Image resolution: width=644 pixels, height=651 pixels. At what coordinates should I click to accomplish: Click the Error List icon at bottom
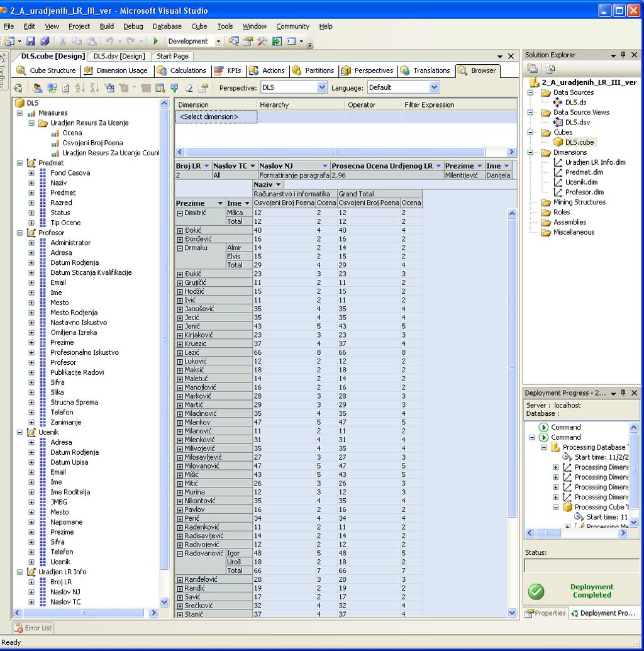coord(18,628)
